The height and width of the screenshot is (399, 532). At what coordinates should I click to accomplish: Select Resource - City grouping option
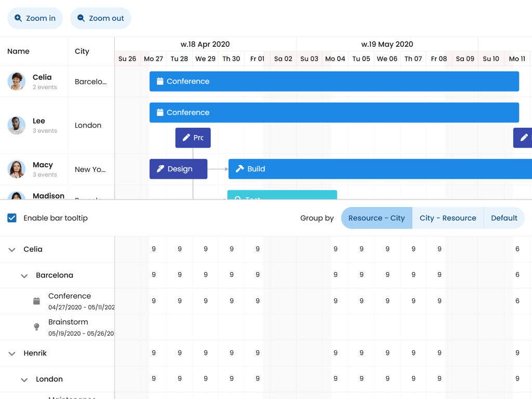[376, 218]
